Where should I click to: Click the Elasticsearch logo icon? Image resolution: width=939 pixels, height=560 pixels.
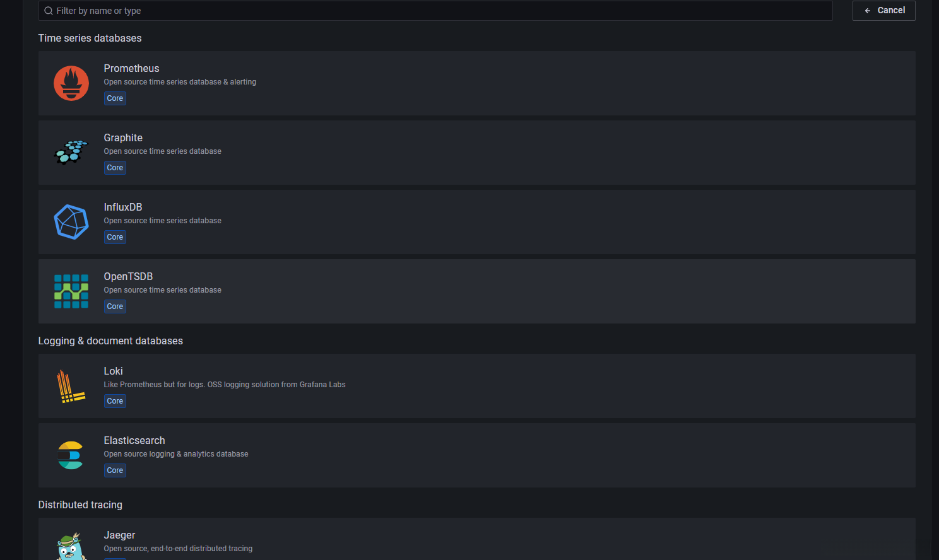[70, 455]
